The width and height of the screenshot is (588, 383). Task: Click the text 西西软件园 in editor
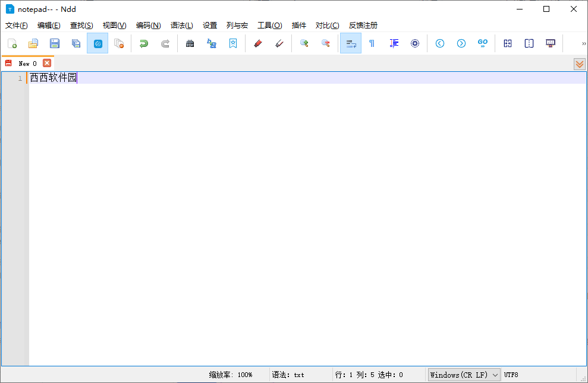(x=54, y=78)
